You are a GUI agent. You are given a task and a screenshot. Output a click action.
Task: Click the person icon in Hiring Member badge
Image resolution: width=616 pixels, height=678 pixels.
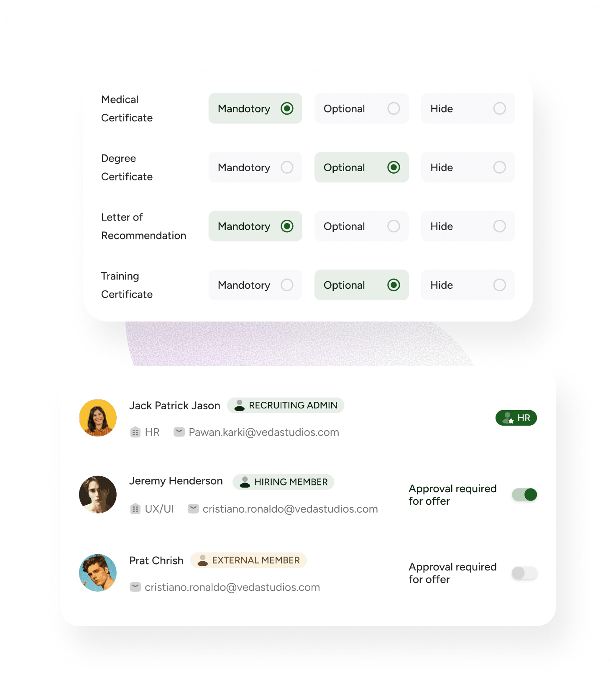(x=245, y=482)
